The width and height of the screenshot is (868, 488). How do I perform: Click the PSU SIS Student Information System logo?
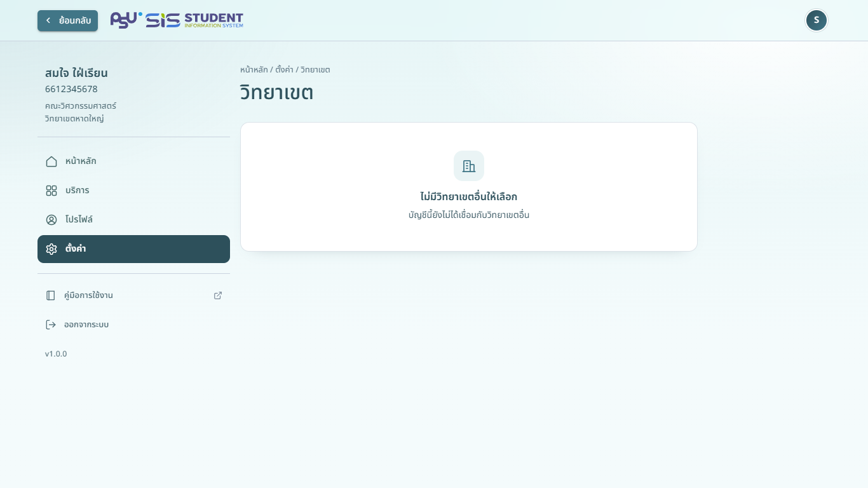[x=177, y=20]
